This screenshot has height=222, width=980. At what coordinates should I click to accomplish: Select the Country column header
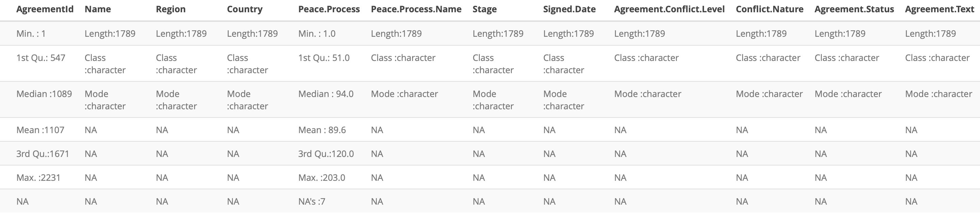click(x=245, y=9)
